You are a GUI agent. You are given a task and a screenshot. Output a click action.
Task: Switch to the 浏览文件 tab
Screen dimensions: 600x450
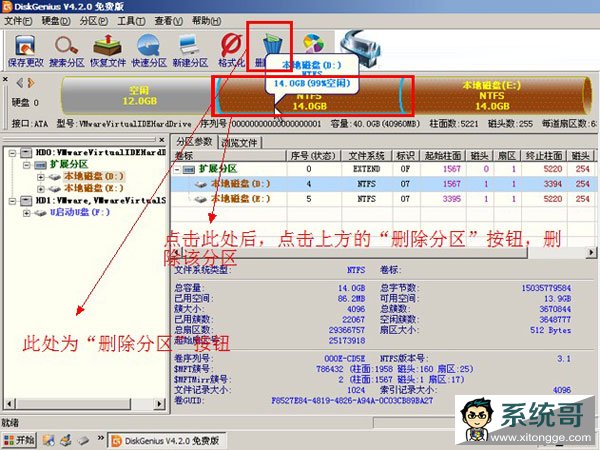(240, 143)
